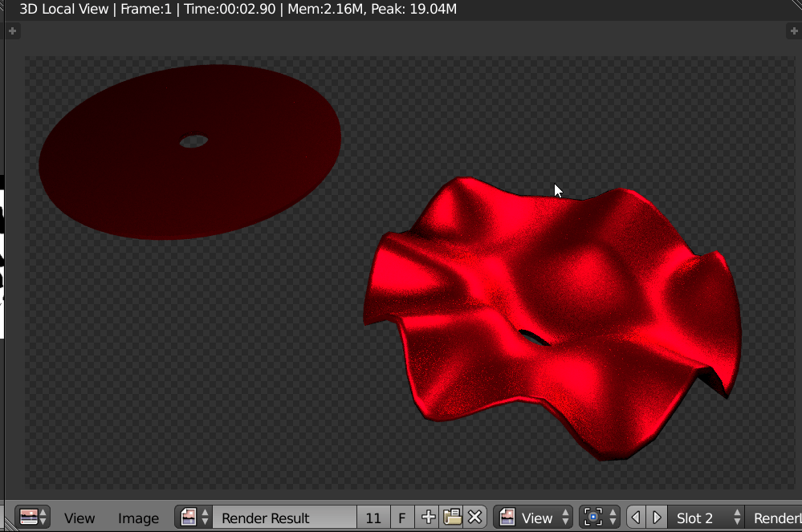Go to previous render slot arrow
The image size is (802, 532).
(636, 518)
